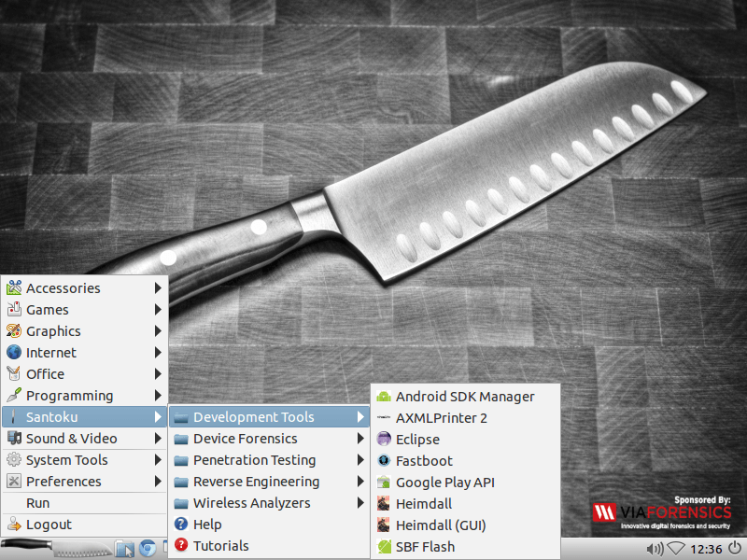
Task: Click the Internet globe icon
Action: pos(14,352)
